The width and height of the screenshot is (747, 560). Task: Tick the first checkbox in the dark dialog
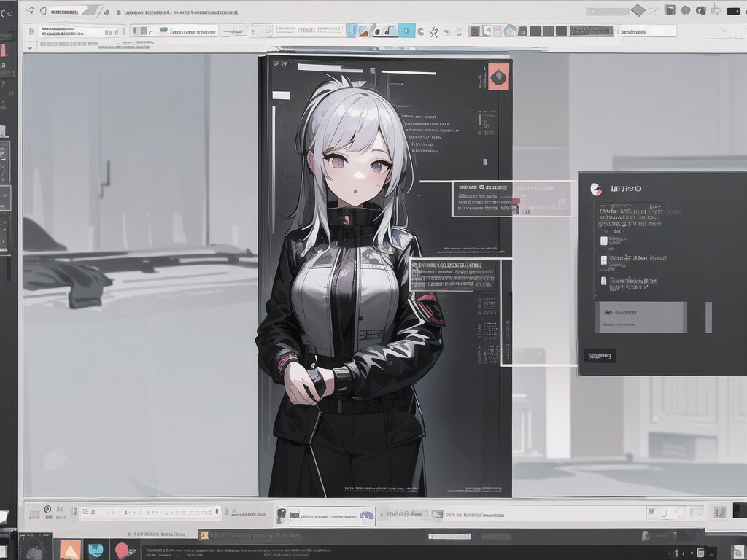[603, 241]
